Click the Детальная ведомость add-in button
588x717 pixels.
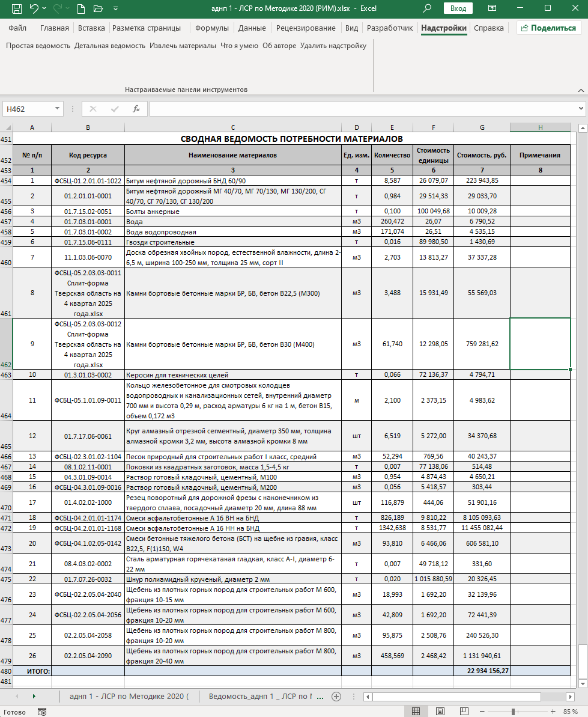tap(110, 46)
